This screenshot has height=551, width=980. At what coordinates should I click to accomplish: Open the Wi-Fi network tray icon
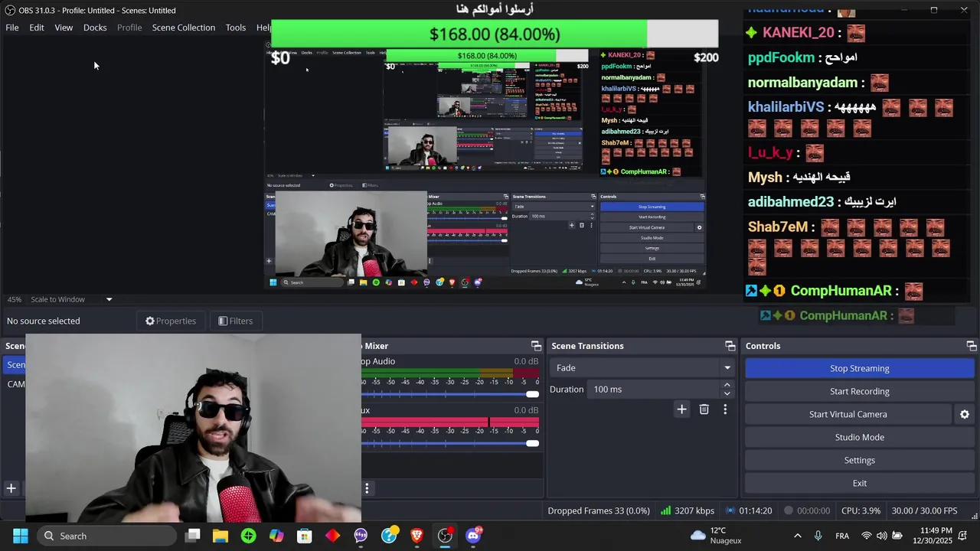866,536
